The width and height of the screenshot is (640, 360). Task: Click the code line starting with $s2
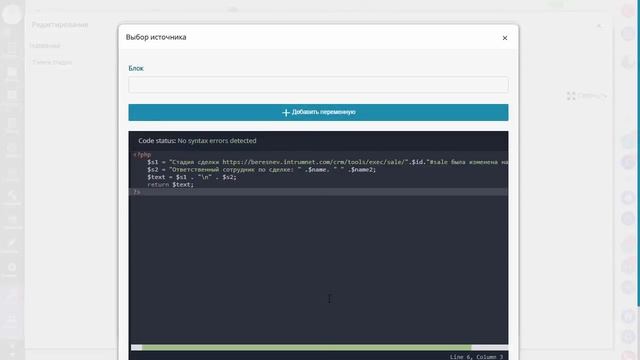pos(262,169)
